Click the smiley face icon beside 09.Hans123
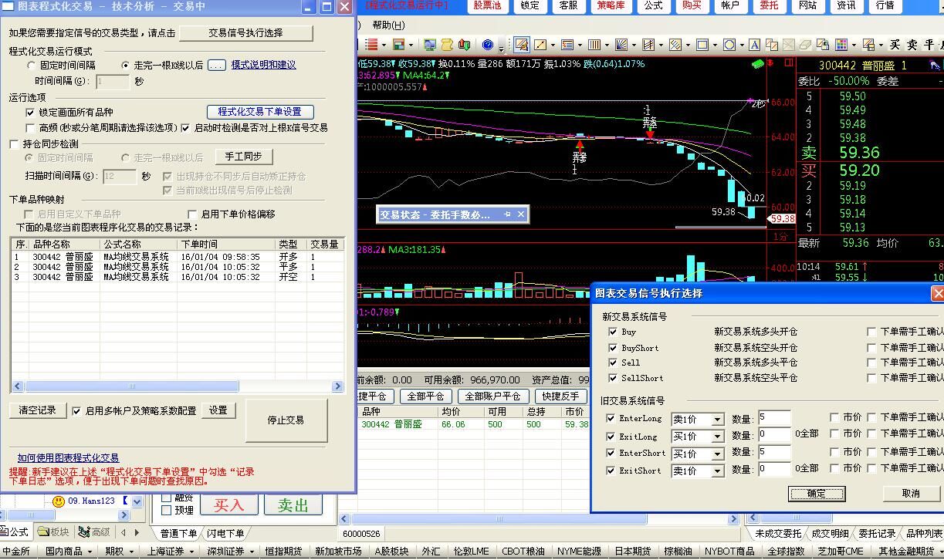 pos(58,501)
